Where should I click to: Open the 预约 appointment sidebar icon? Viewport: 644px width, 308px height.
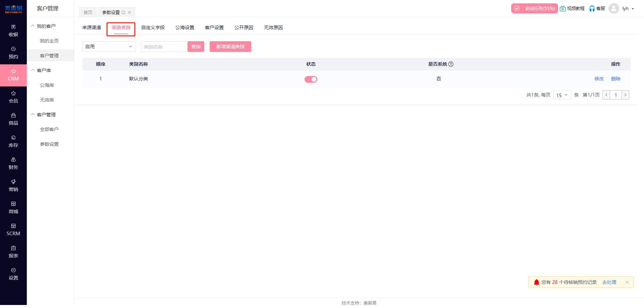[13, 53]
